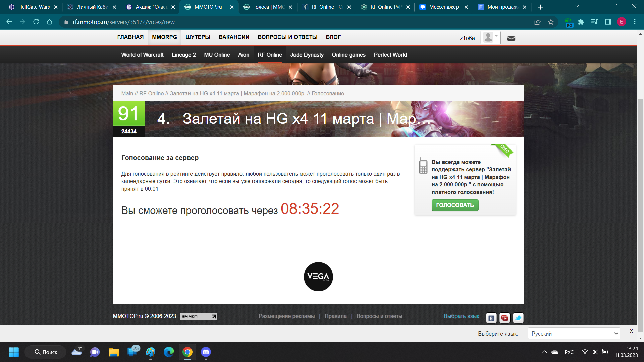
Task: Open the ШУТЕРЫ menu item
Action: 198,37
